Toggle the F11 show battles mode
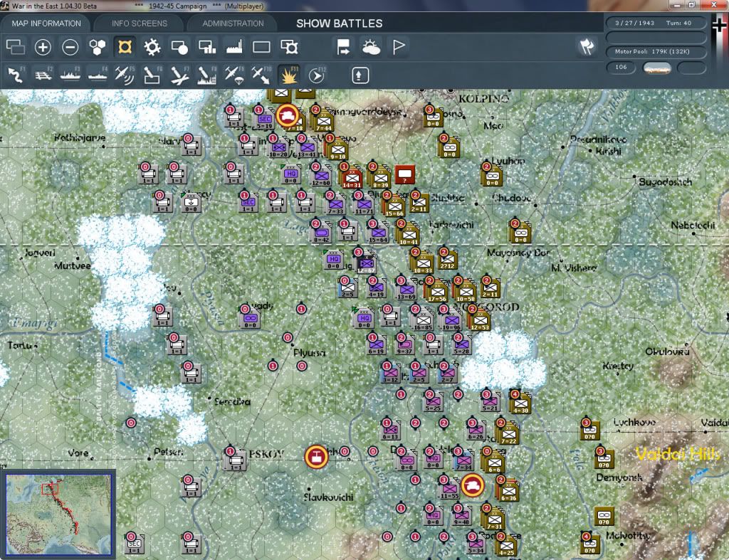Image resolution: width=729 pixels, height=560 pixels. 289,75
